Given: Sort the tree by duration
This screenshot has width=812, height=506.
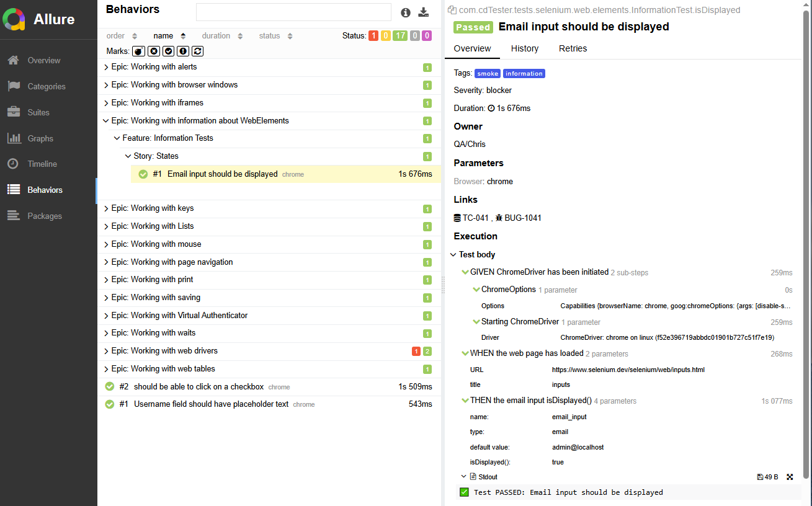Looking at the screenshot, I should (x=222, y=36).
